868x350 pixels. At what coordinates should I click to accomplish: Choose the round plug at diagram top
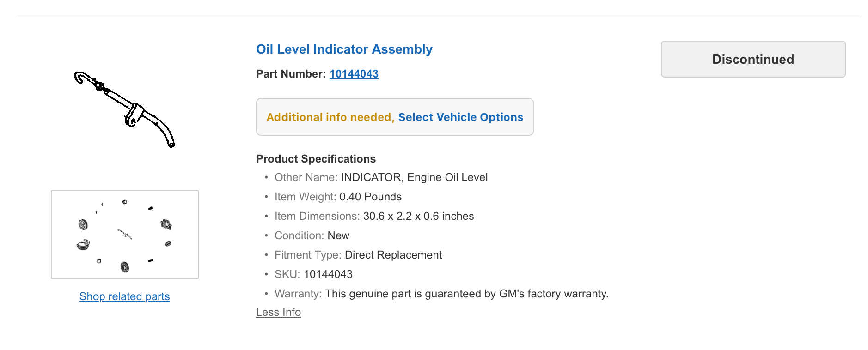click(125, 202)
